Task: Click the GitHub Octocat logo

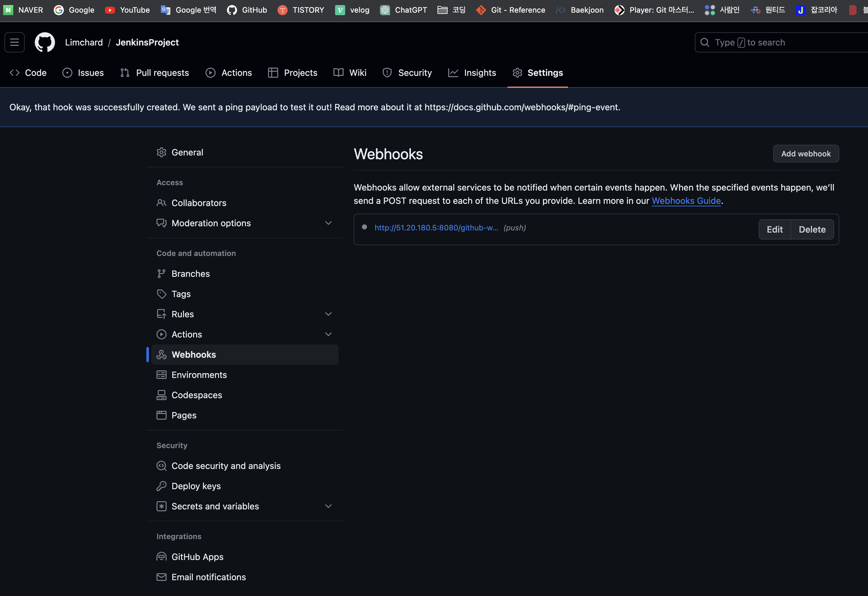Action: tap(45, 42)
